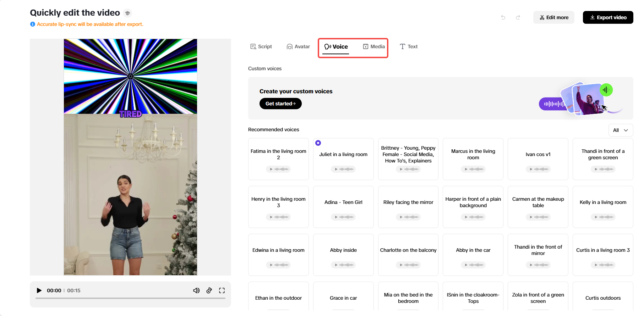Click the Export video button
644x316 pixels.
point(608,17)
